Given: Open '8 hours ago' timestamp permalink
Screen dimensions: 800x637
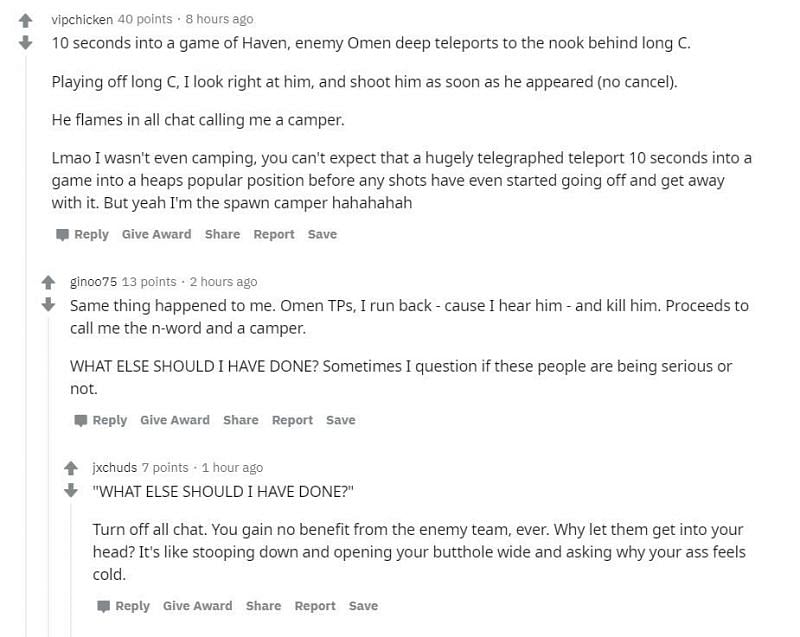Looking at the screenshot, I should [219, 19].
